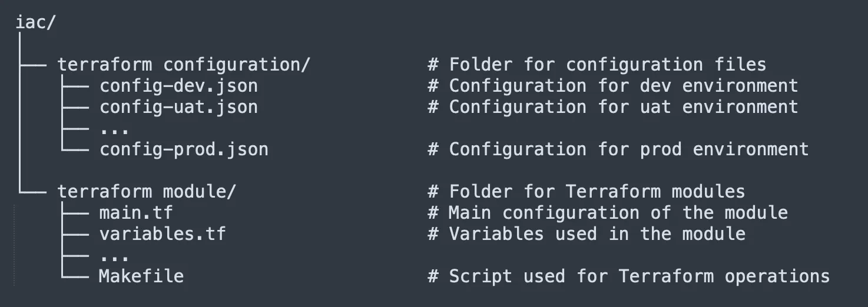This screenshot has height=307, width=868.
Task: Select the terraform configuration/ folder
Action: 183,64
